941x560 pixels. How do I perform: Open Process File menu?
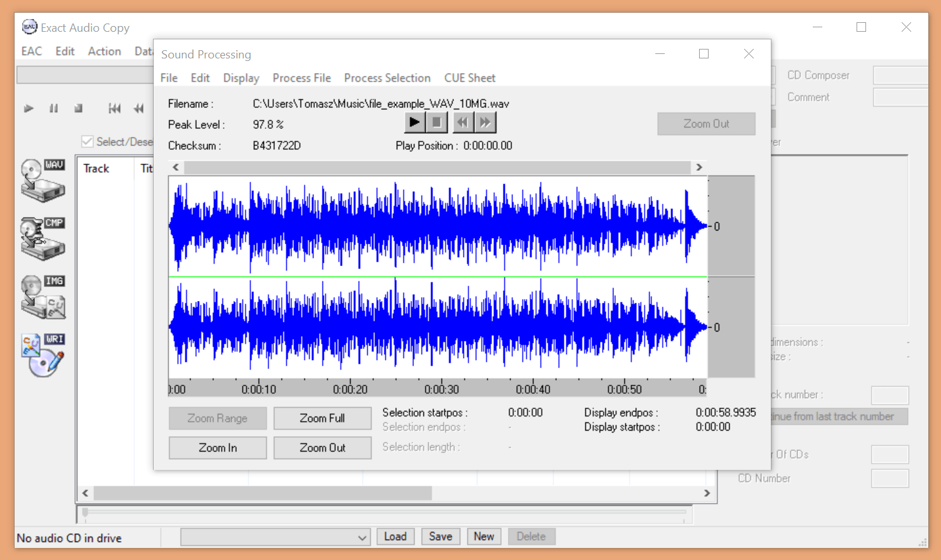tap(302, 77)
